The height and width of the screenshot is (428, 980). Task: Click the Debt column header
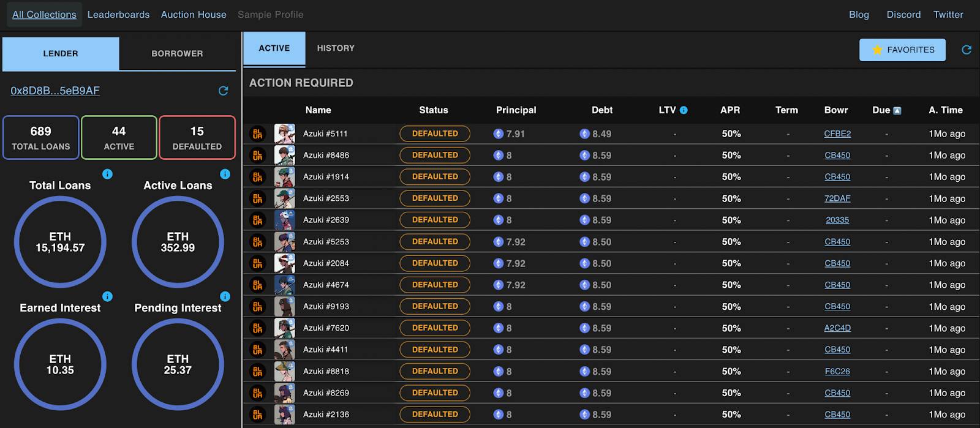coord(602,110)
